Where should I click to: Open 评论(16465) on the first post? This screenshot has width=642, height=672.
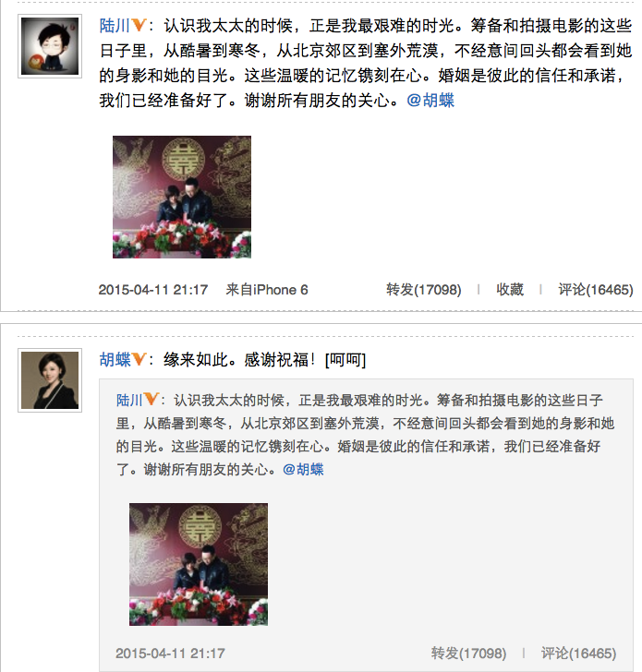tap(596, 290)
